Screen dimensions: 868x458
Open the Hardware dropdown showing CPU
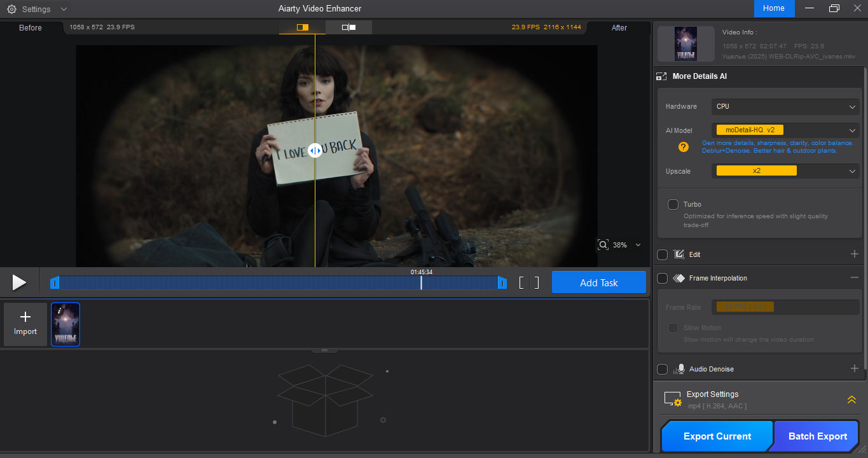(785, 106)
